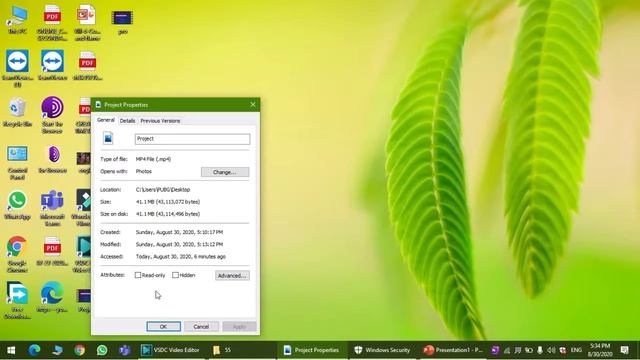The image size is (640, 360).
Task: Select the arrow shortcut icon beside Edge
Action: (17, 299)
